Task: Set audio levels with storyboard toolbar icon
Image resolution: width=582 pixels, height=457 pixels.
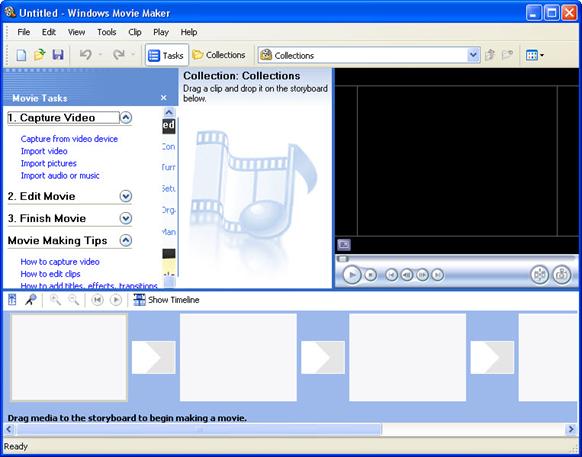Action: [12, 300]
